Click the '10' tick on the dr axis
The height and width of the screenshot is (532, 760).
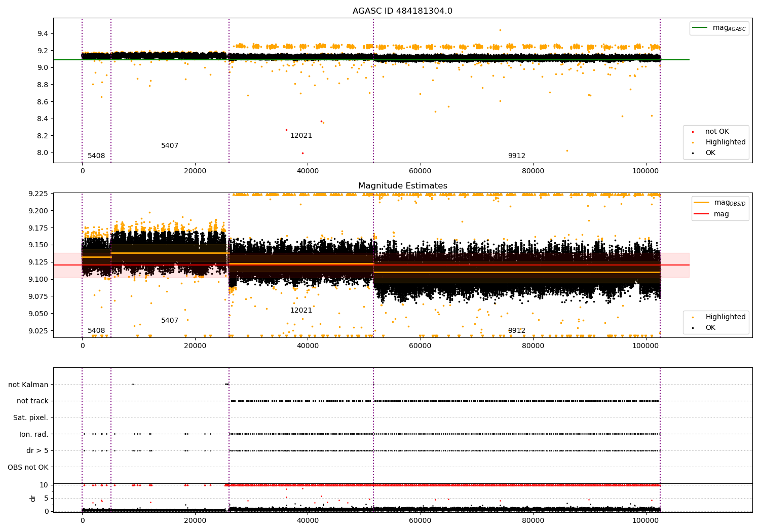(x=44, y=485)
